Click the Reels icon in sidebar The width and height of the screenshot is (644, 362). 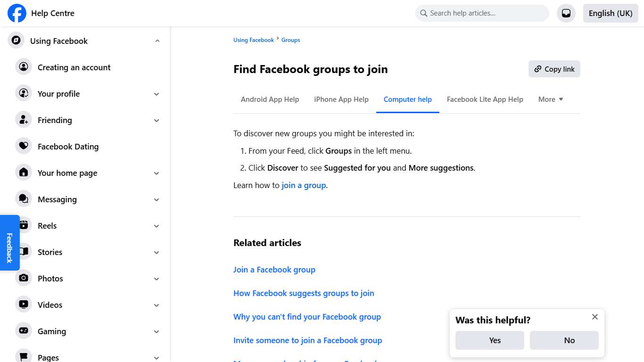pos(24,225)
